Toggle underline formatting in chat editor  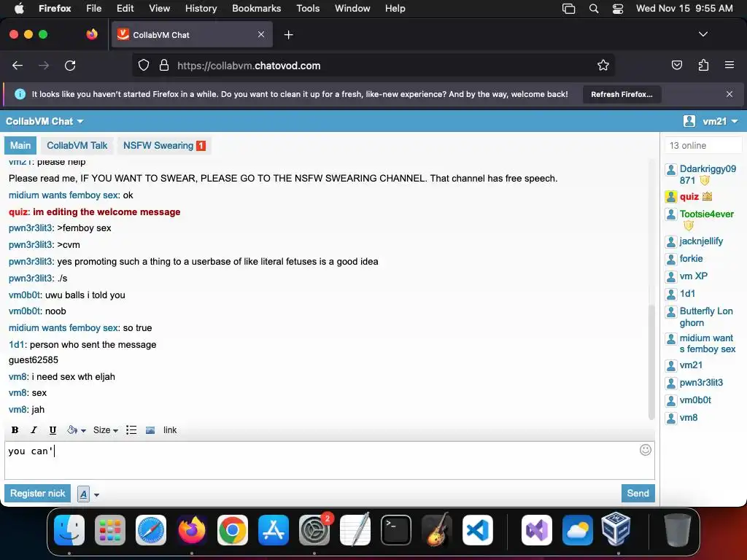[x=53, y=430]
